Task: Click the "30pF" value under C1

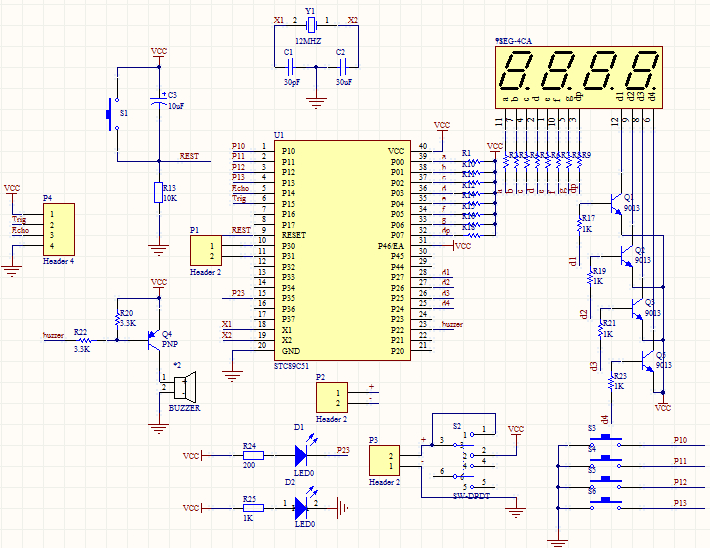Action: (292, 82)
